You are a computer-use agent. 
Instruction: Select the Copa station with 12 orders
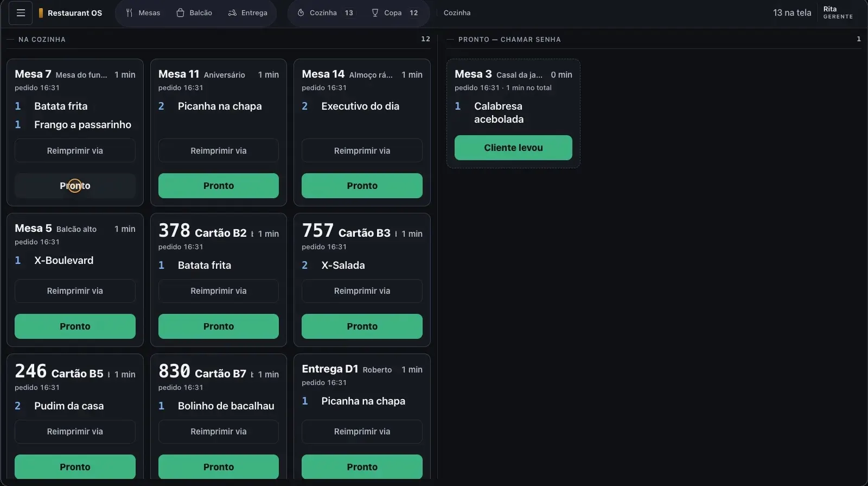click(x=394, y=13)
